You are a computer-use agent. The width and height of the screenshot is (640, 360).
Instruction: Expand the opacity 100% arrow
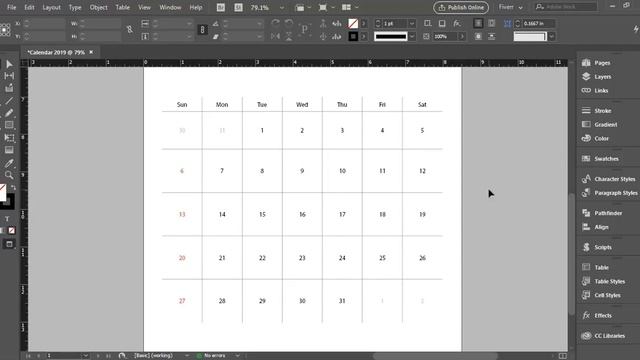coord(462,36)
